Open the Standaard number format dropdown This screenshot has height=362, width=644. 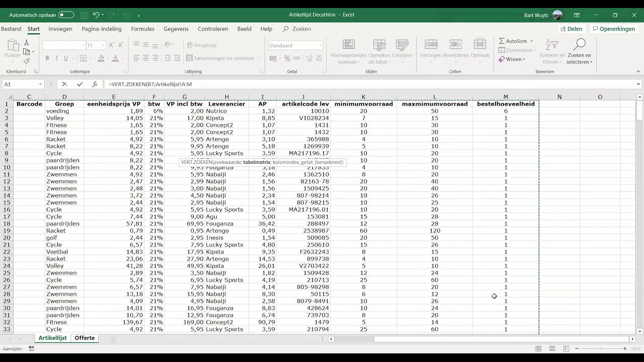[x=320, y=45]
